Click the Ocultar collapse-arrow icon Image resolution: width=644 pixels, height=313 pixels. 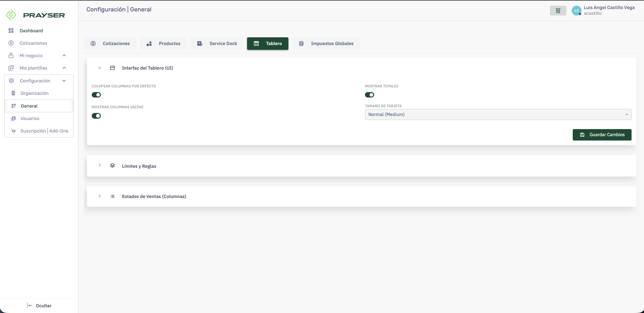click(x=29, y=306)
